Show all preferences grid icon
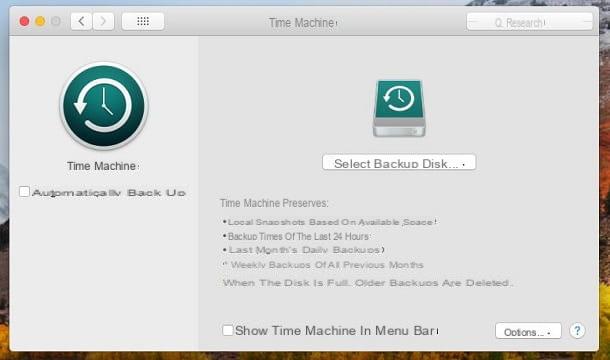This screenshot has height=360, width=610. click(143, 21)
